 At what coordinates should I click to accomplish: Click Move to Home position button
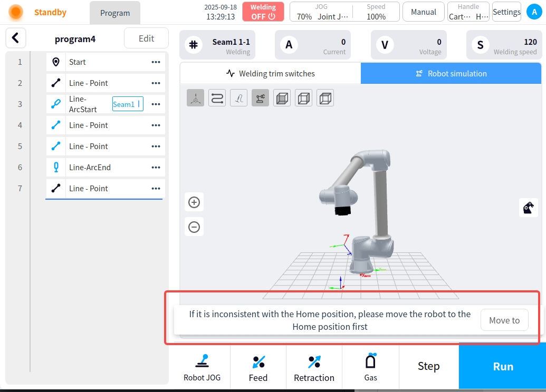tap(504, 320)
